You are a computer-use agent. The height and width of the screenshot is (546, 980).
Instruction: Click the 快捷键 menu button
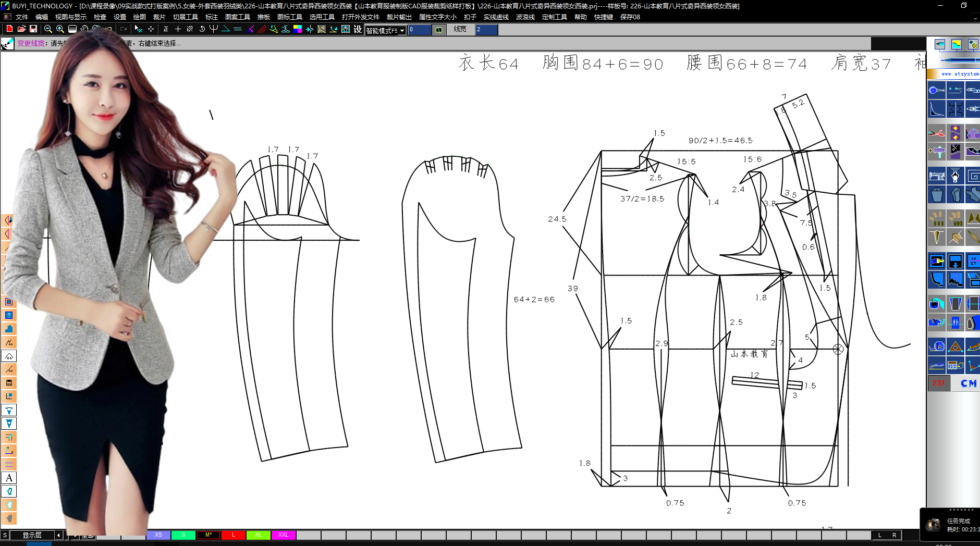coord(603,17)
